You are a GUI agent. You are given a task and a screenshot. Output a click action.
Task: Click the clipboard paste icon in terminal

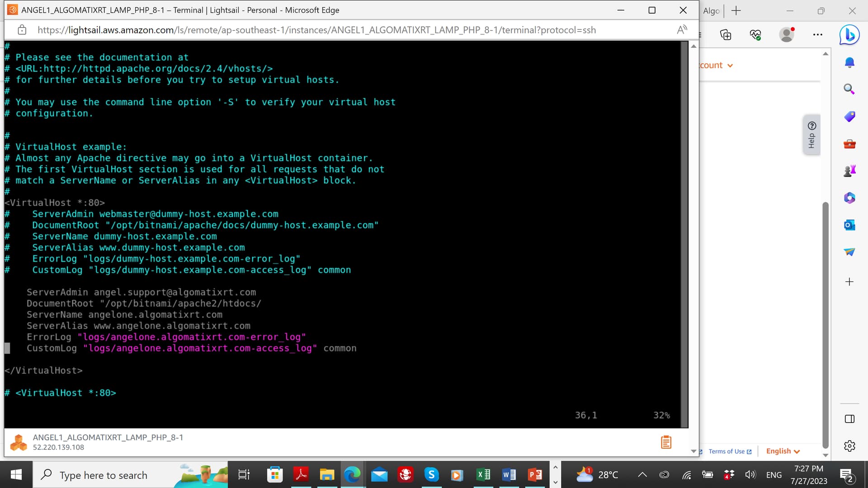click(666, 442)
